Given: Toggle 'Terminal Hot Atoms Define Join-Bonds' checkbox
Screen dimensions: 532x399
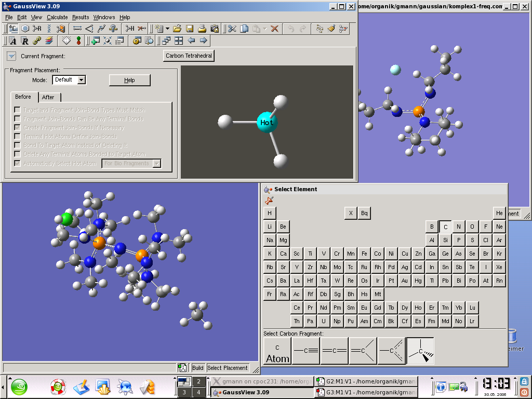Looking at the screenshot, I should pos(17,137).
